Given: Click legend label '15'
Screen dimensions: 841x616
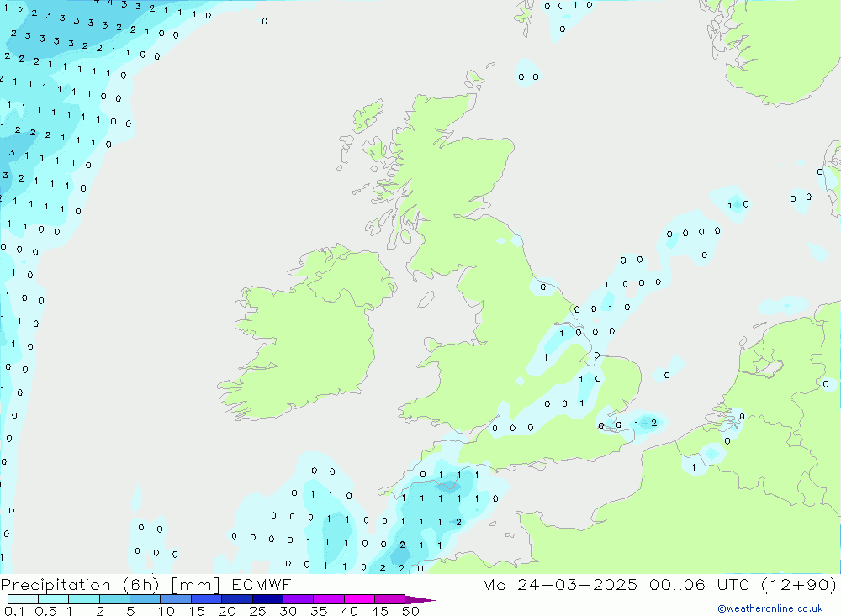Looking at the screenshot, I should [197, 611].
